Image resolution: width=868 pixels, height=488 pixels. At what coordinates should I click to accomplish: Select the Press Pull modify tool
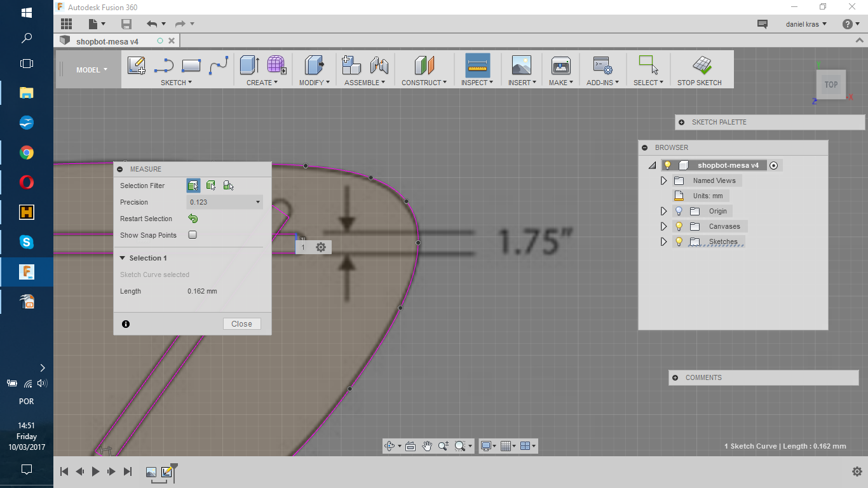[315, 65]
